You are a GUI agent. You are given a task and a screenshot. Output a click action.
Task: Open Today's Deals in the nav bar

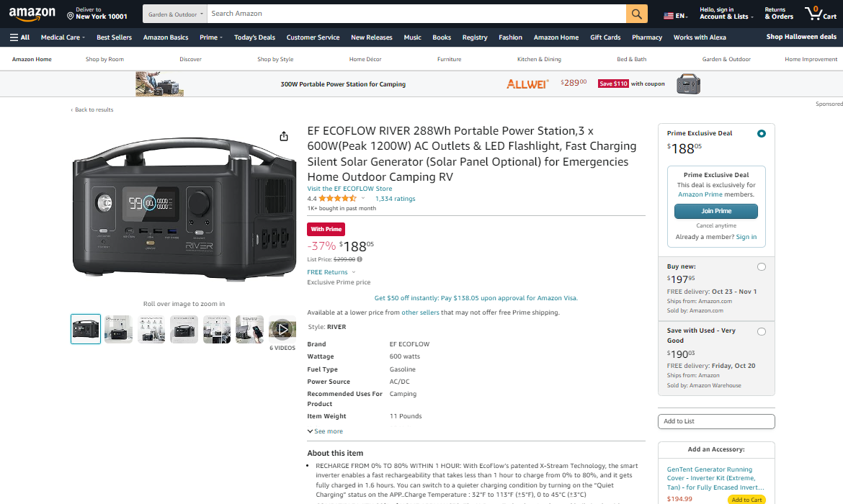(x=254, y=37)
